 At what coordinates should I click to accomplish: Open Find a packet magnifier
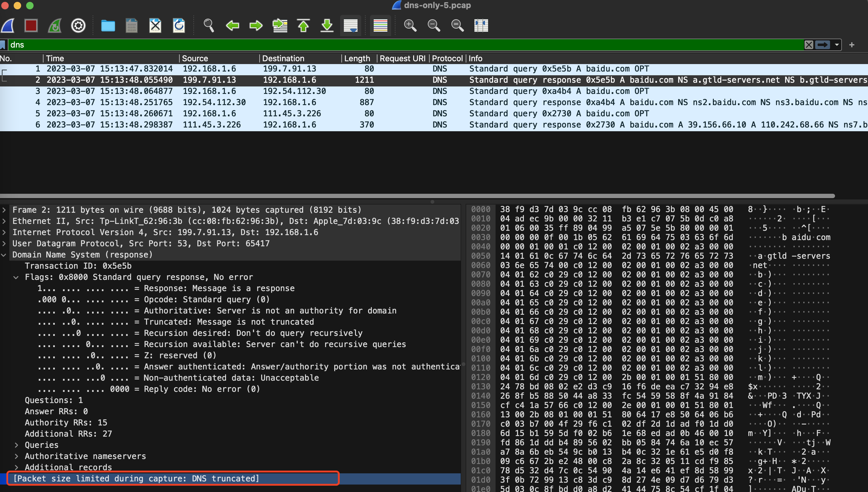click(209, 25)
